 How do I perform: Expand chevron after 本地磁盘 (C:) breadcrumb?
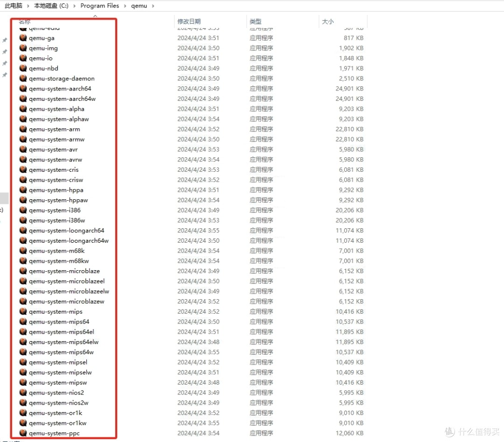(74, 6)
